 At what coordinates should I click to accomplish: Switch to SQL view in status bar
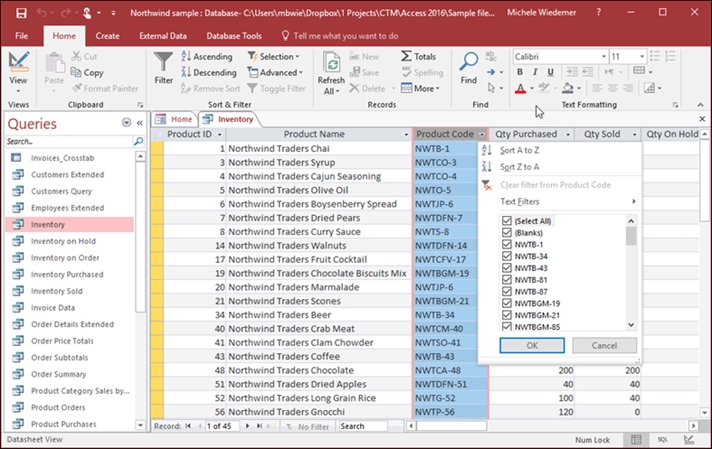pyautogui.click(x=663, y=439)
